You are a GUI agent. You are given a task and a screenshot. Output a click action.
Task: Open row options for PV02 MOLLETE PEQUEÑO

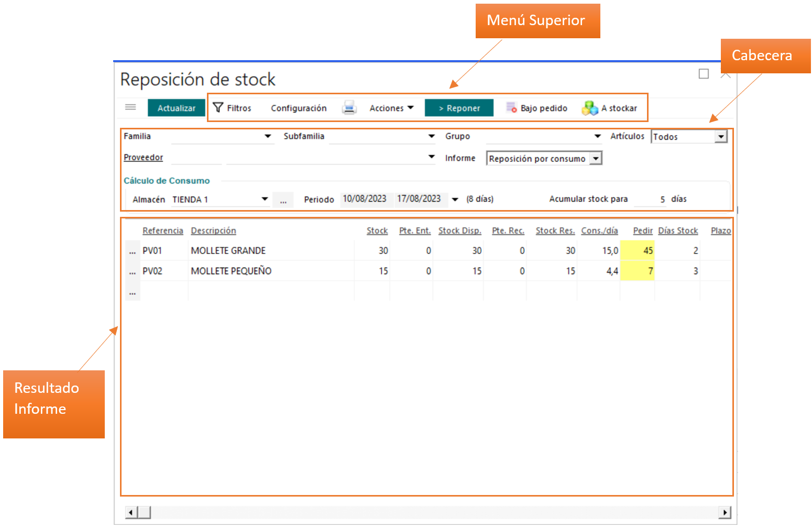(x=133, y=271)
